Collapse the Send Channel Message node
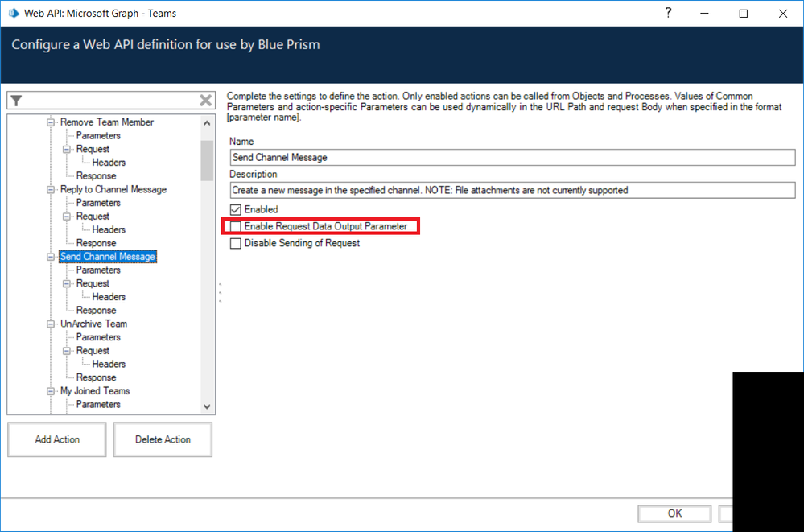The height and width of the screenshot is (532, 804). [52, 257]
